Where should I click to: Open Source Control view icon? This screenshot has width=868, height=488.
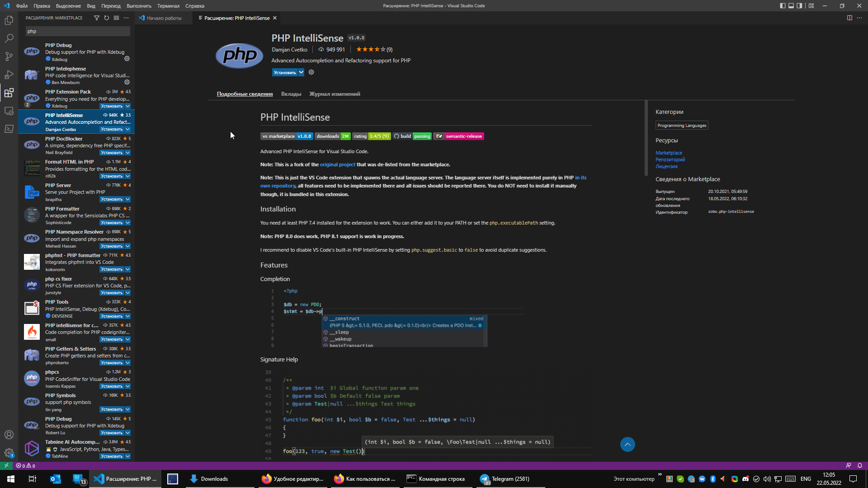click(9, 56)
